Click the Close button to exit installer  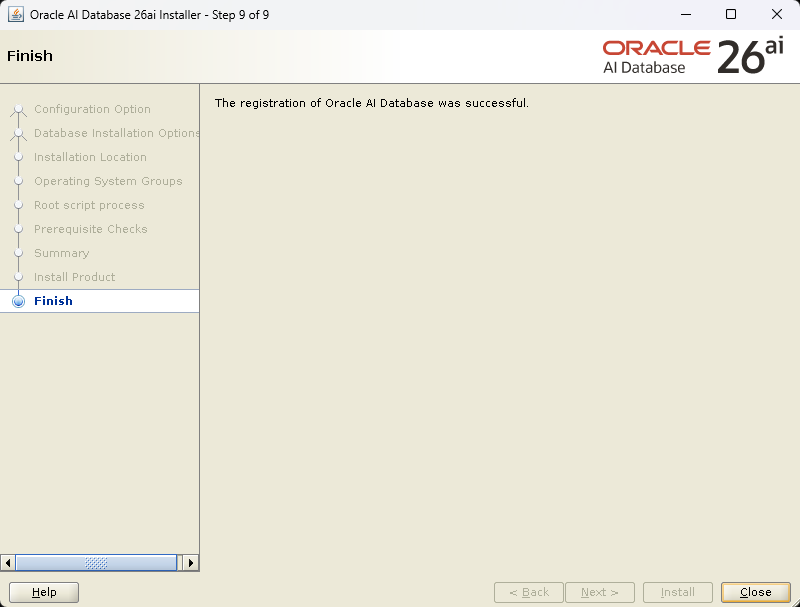point(756,592)
